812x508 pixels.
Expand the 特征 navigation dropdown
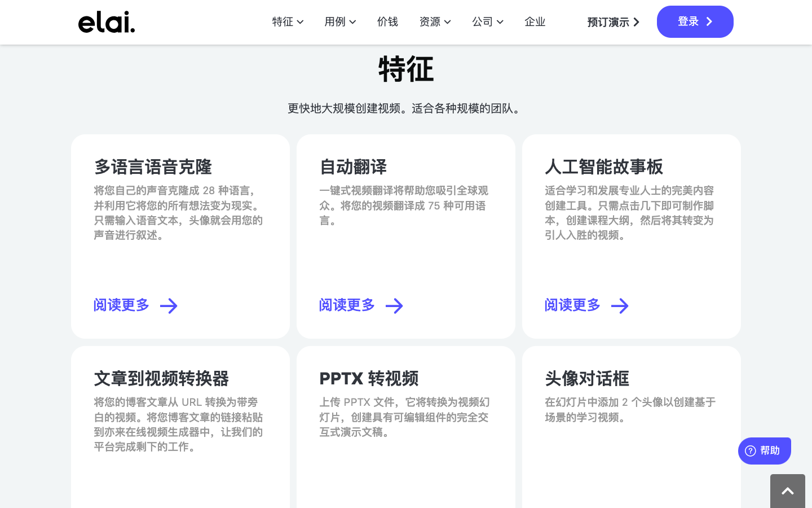pos(288,22)
